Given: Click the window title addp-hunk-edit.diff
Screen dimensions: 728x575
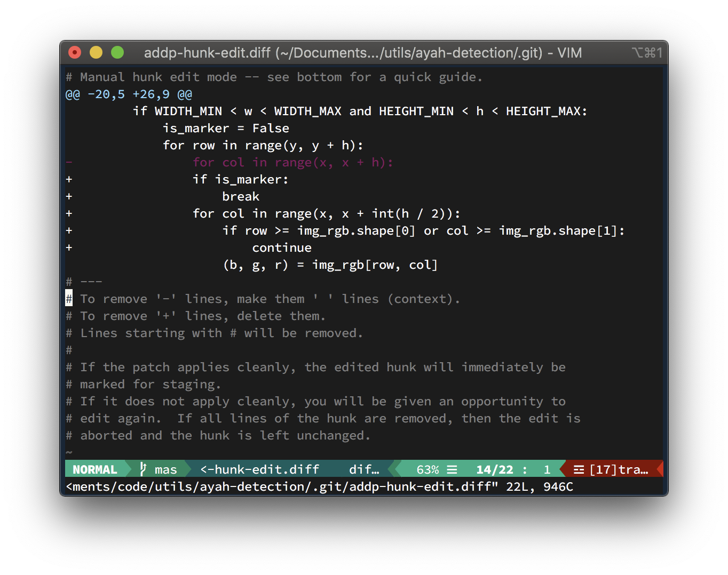Looking at the screenshot, I should (207, 52).
